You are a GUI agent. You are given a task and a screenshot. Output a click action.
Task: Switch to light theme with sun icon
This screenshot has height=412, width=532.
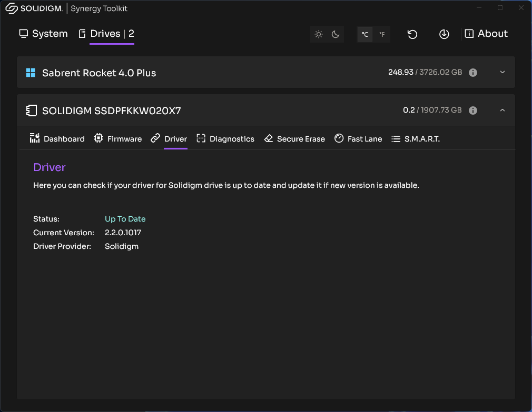pos(319,34)
